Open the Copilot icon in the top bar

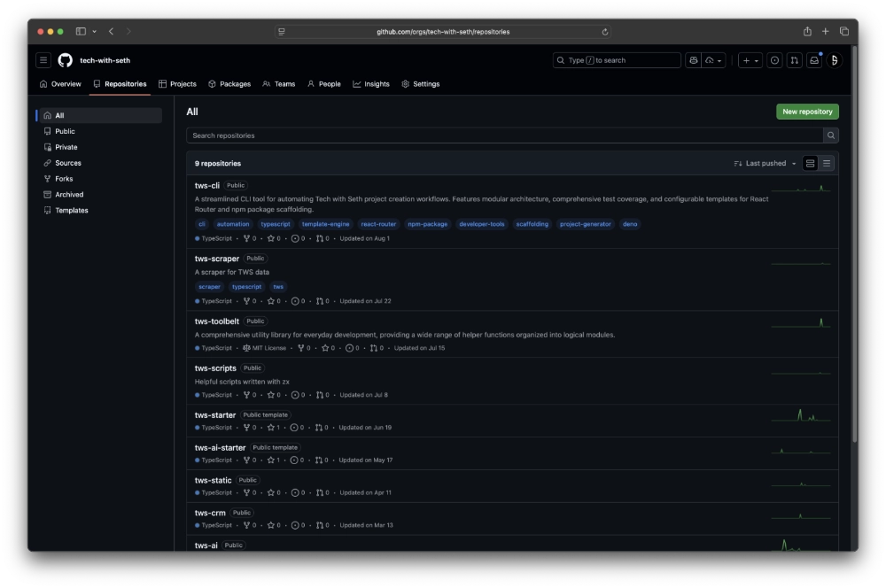[x=694, y=60]
